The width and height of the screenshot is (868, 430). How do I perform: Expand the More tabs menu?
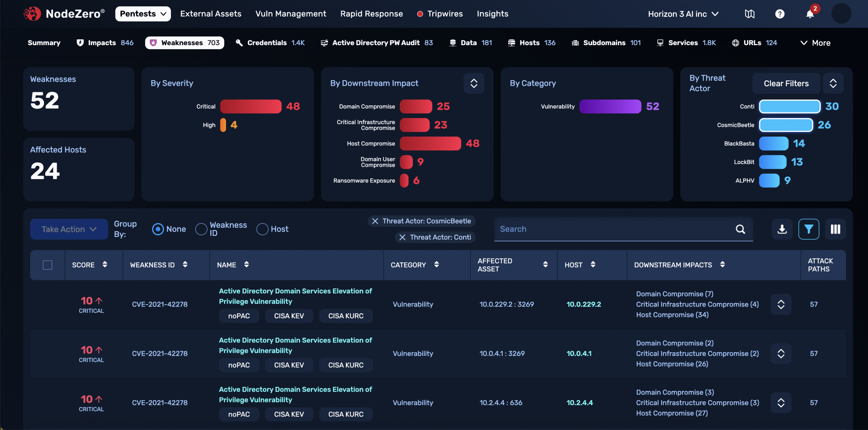[x=815, y=43]
